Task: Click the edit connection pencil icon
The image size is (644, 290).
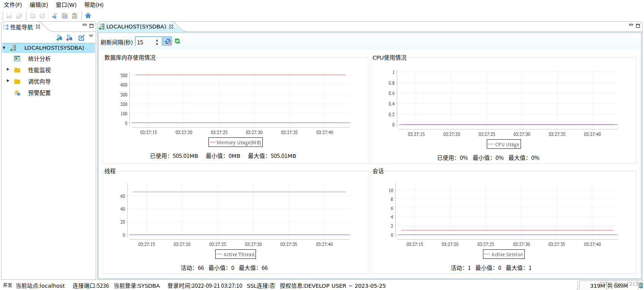Action: click(81, 38)
